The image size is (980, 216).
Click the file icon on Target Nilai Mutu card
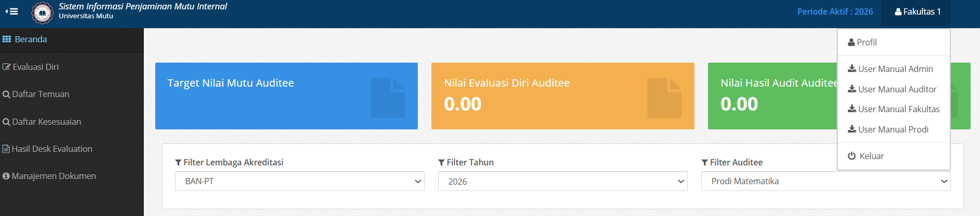(388, 98)
